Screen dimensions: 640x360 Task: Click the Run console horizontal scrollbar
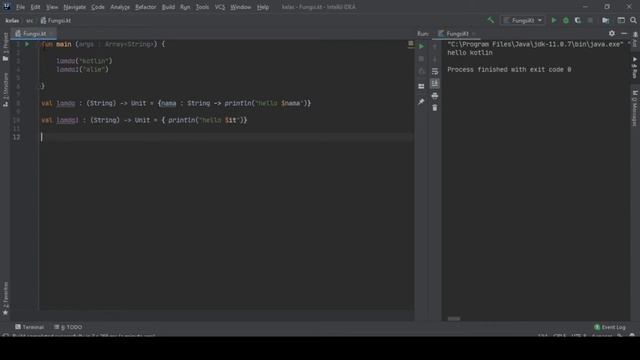click(453, 319)
